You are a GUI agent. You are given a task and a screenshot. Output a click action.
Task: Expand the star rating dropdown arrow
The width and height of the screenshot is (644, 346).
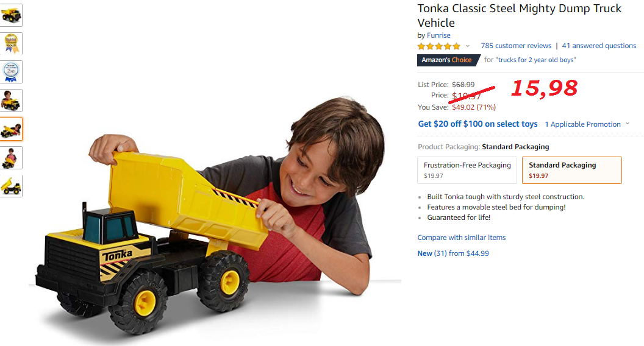467,46
